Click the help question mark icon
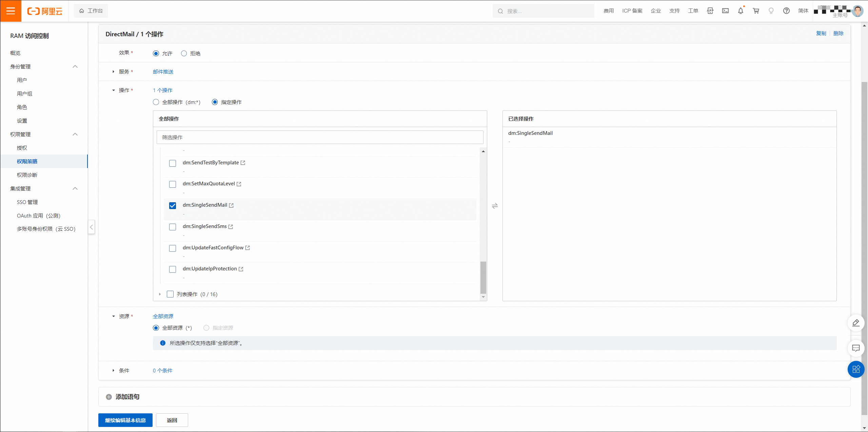 tap(786, 11)
